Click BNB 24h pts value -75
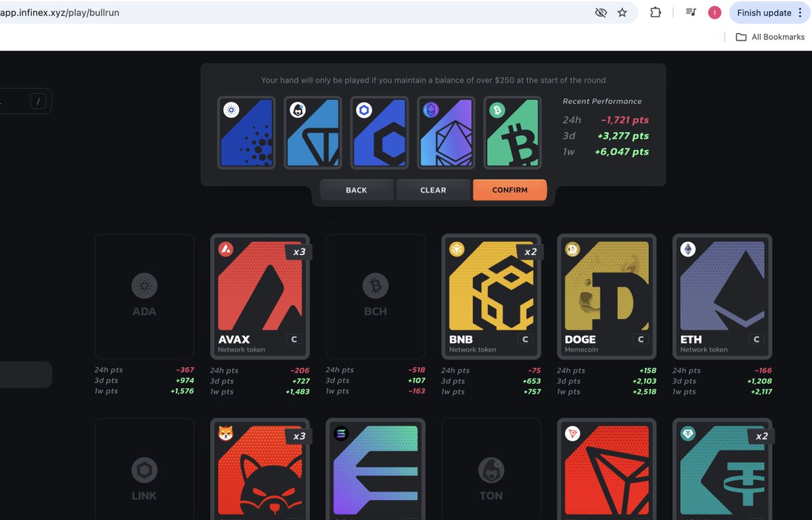The width and height of the screenshot is (812, 520). [x=535, y=371]
